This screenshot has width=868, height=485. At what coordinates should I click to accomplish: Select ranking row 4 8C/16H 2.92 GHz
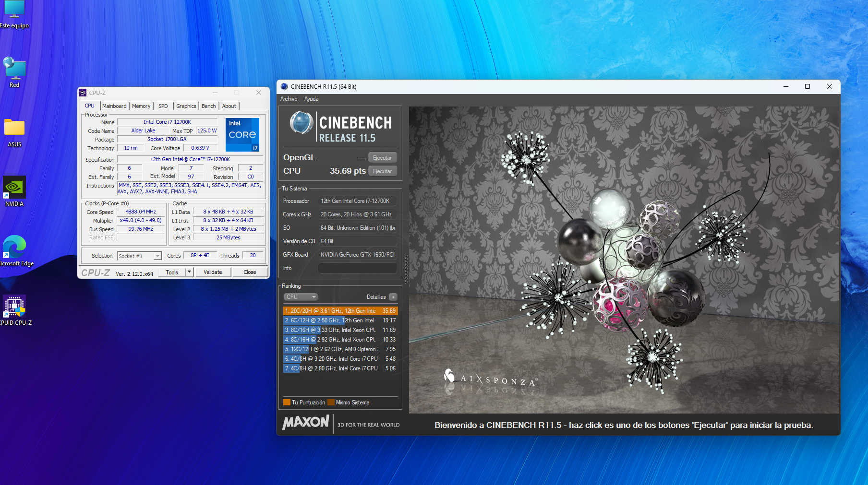[x=340, y=340]
